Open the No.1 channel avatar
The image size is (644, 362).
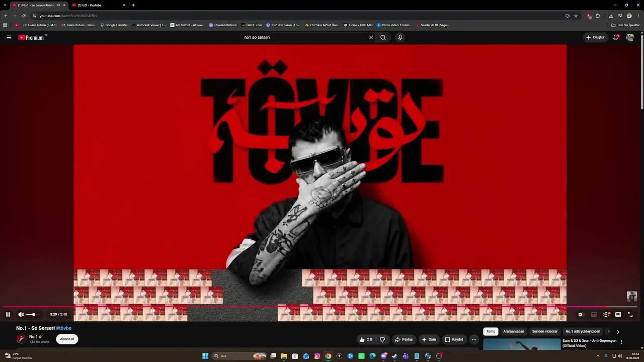21,339
